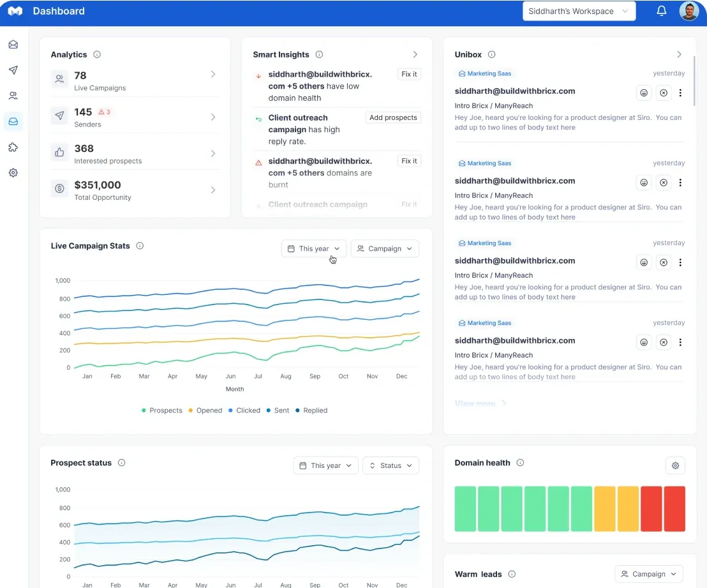Open three-dot menu on third Unibox email
The image size is (707, 588).
(x=680, y=262)
